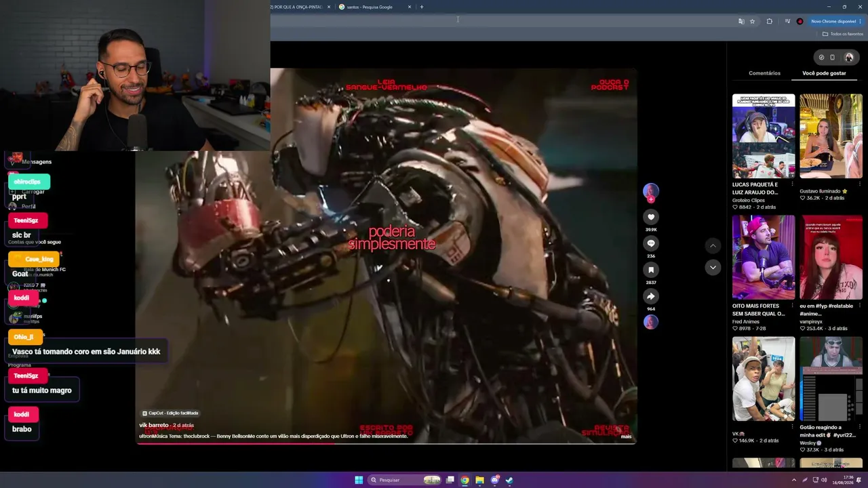Click CapCut Edição facilitada tag
Viewport: 868px width, 488px height.
(170, 413)
